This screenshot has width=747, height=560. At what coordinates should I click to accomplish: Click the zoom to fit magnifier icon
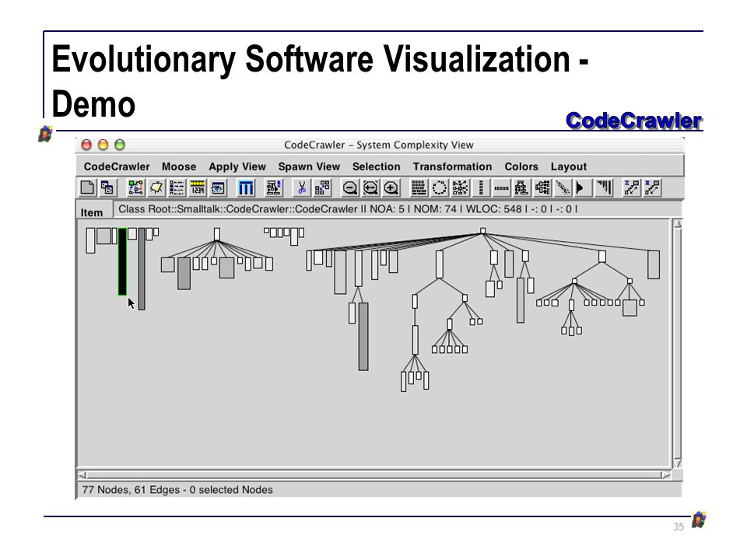point(370,187)
